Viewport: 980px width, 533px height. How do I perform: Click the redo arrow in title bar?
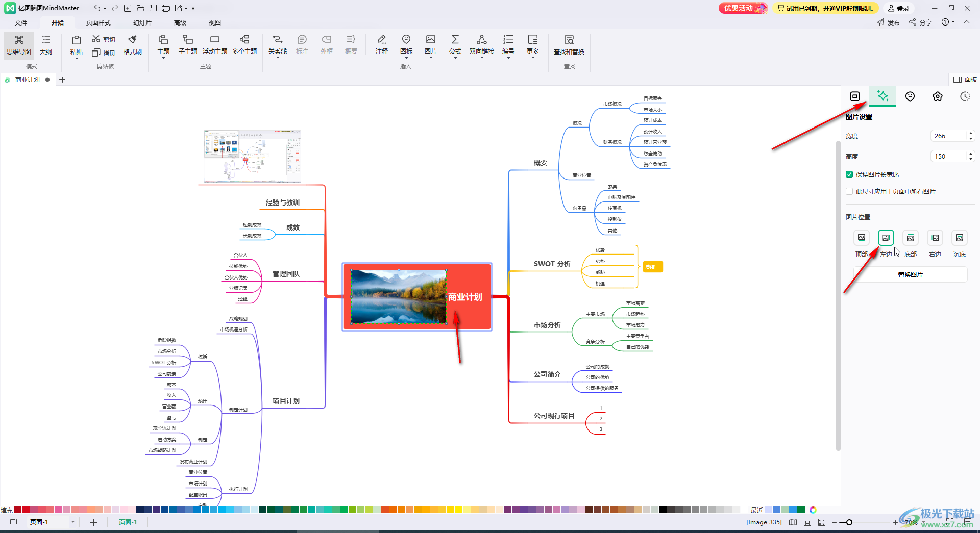(115, 8)
